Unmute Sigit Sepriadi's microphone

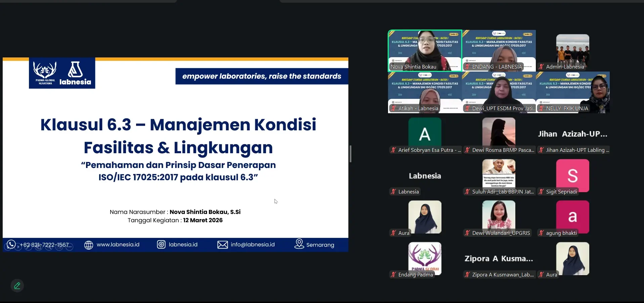point(541,191)
